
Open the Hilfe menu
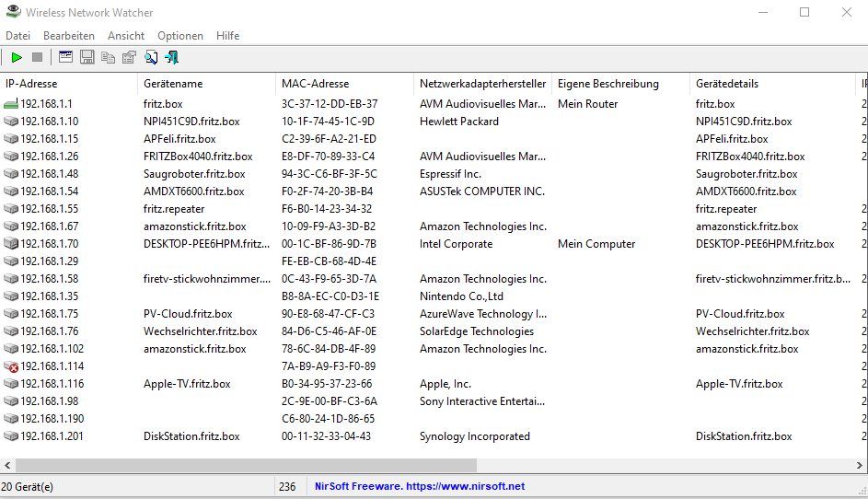click(x=227, y=36)
